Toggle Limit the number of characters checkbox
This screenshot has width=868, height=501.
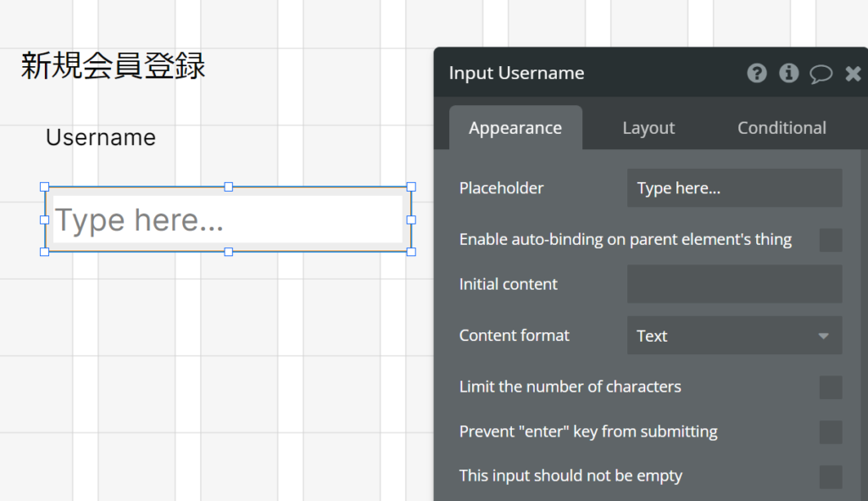click(x=831, y=387)
